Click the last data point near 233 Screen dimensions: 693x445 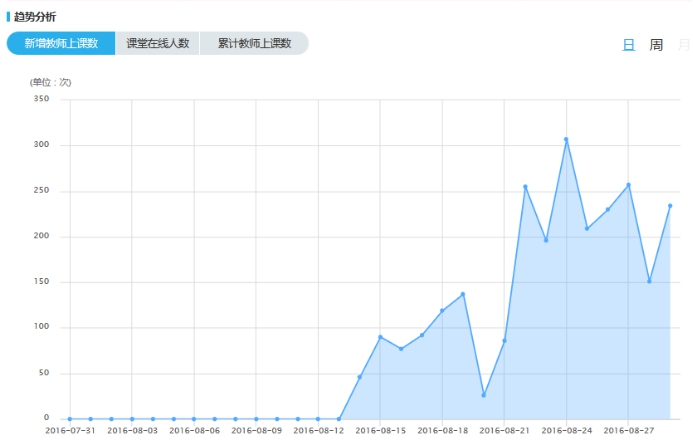(670, 205)
